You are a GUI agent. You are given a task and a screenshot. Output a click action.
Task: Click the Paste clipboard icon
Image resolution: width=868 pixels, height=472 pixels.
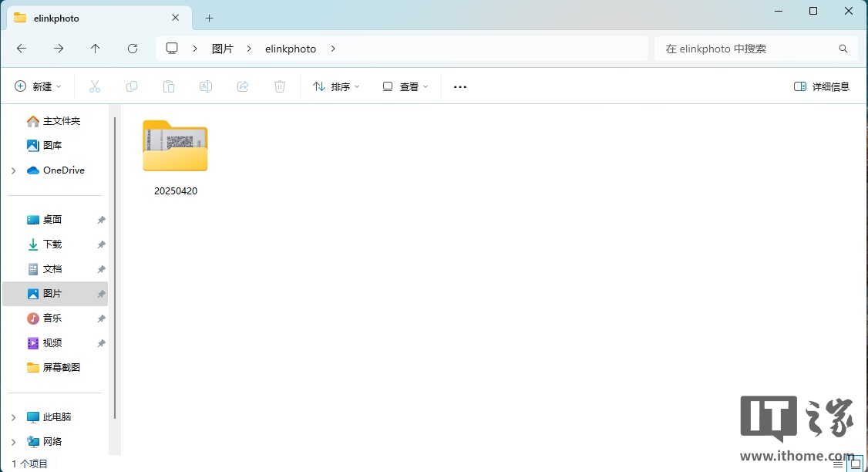(169, 86)
